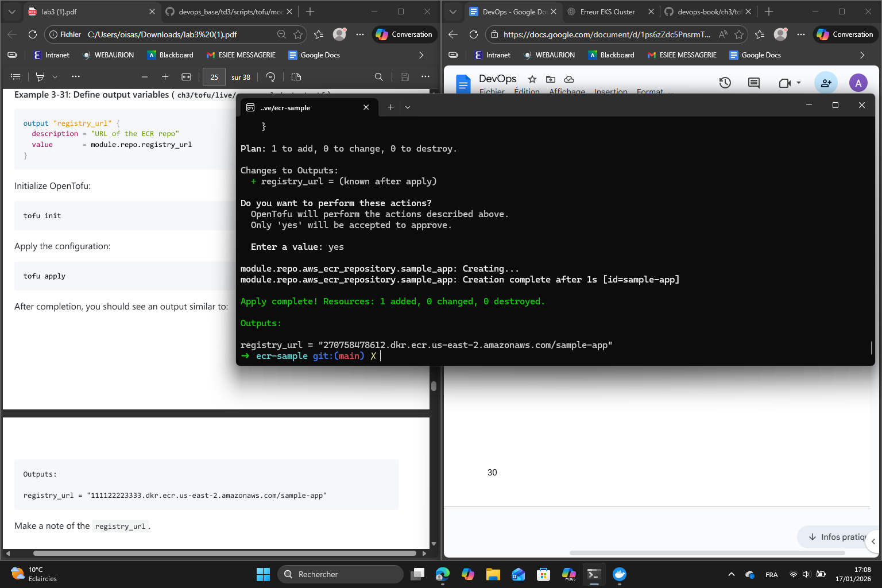This screenshot has width=882, height=588.
Task: Open Blackboard bookmark in left browser
Action: tap(171, 55)
